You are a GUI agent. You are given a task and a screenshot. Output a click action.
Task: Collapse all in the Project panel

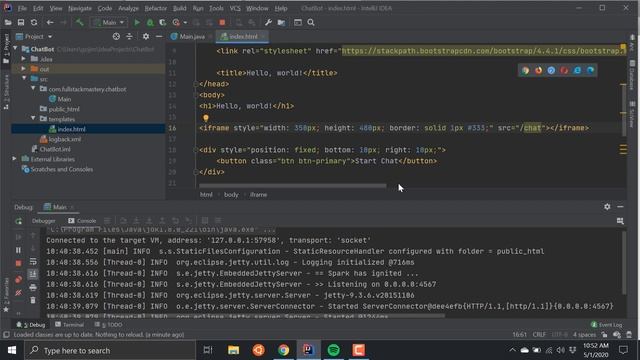point(129,36)
